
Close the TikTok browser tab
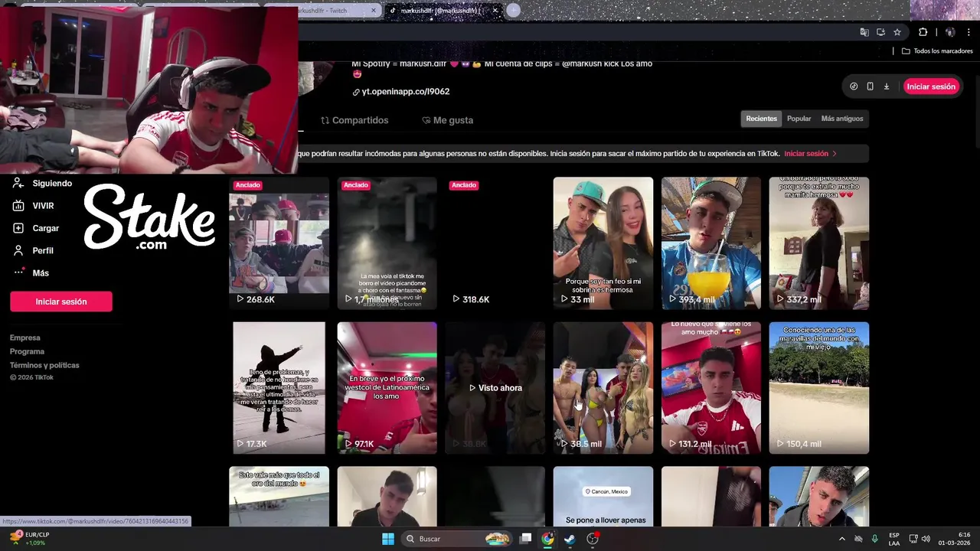point(495,11)
